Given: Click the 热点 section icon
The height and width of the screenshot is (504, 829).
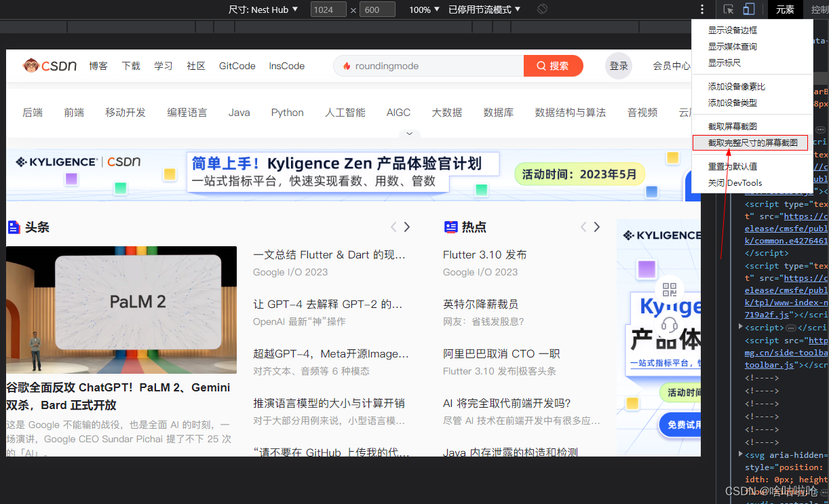Looking at the screenshot, I should click(451, 227).
